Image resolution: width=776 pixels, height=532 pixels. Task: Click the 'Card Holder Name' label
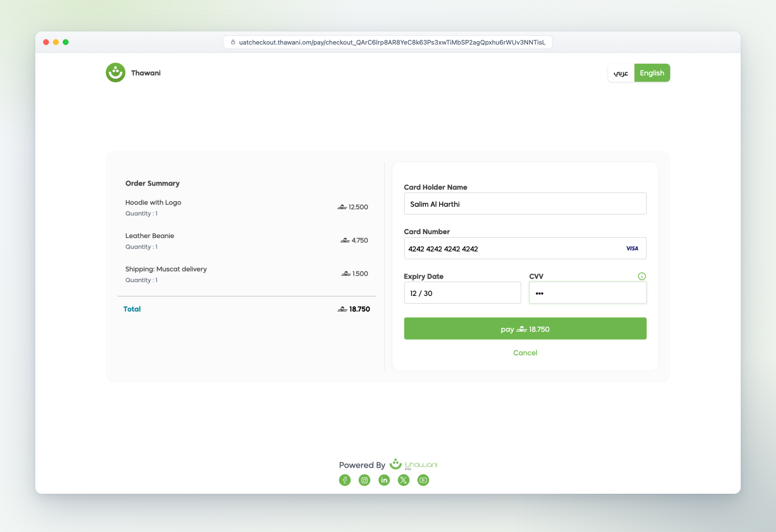[x=436, y=187]
